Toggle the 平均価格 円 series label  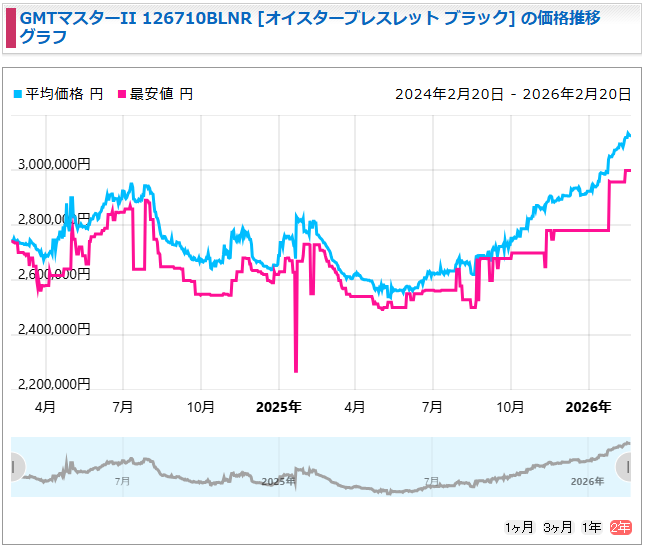coord(63,94)
